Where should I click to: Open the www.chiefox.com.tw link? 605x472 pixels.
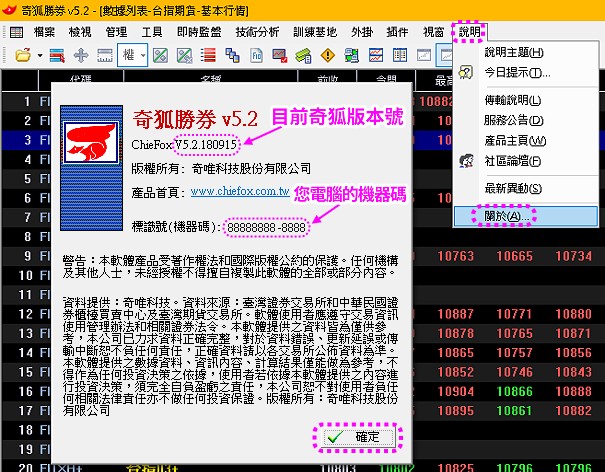point(240,191)
